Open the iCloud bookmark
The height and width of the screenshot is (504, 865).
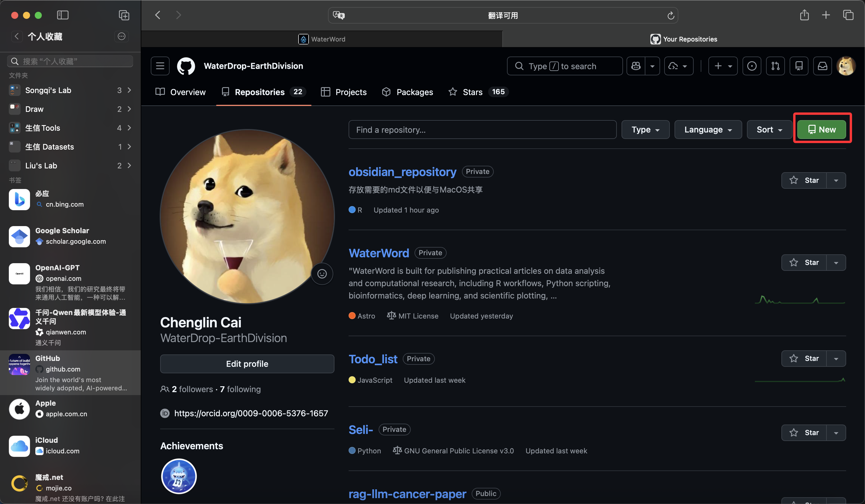(x=70, y=446)
